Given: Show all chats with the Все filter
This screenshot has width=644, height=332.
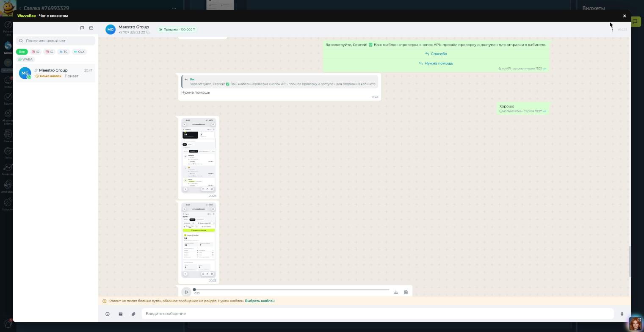Looking at the screenshot, I should (x=22, y=52).
